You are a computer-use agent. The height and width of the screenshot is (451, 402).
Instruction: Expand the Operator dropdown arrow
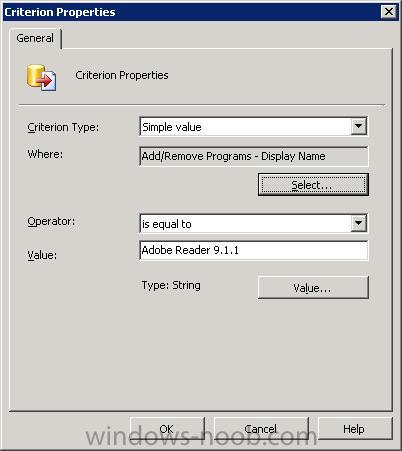(x=358, y=223)
